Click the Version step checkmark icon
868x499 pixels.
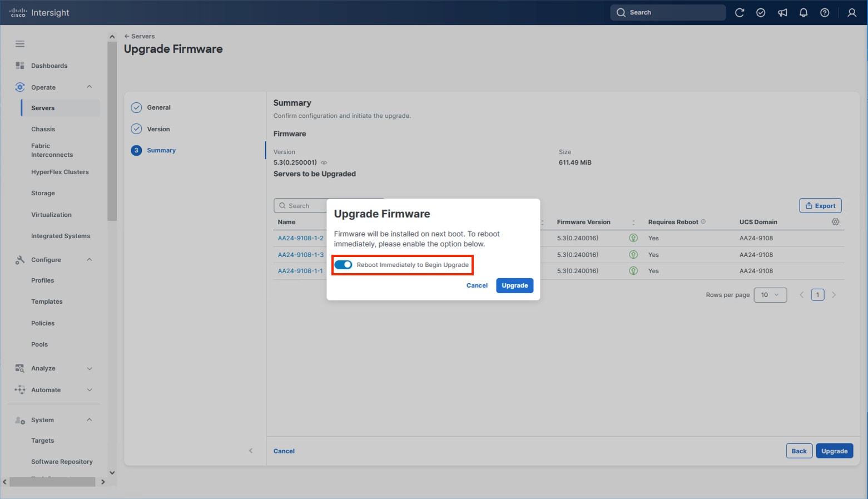[136, 129]
